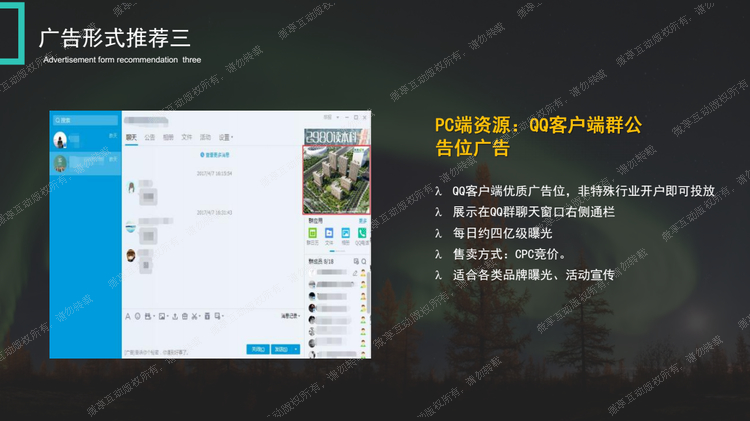Click the member list vertical scrollbar

[369, 292]
